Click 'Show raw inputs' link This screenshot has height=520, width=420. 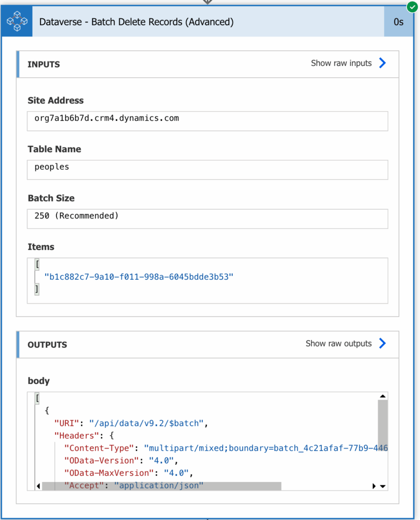click(x=341, y=63)
